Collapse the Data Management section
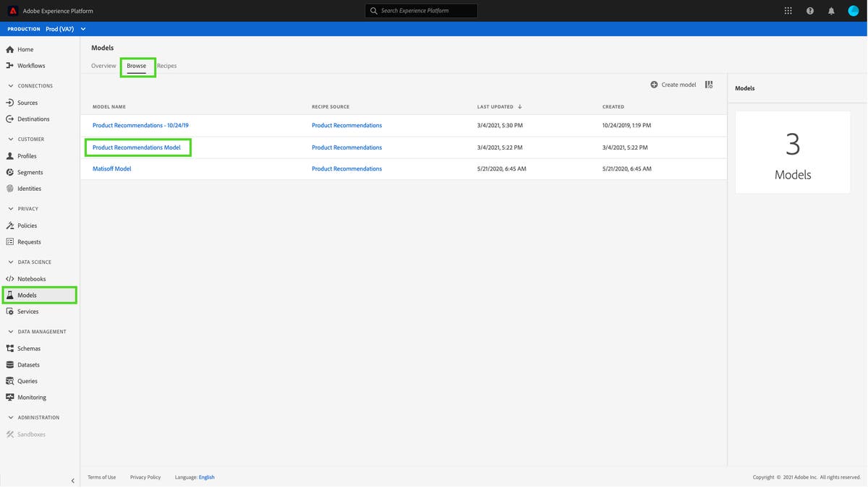868x488 pixels. click(10, 332)
